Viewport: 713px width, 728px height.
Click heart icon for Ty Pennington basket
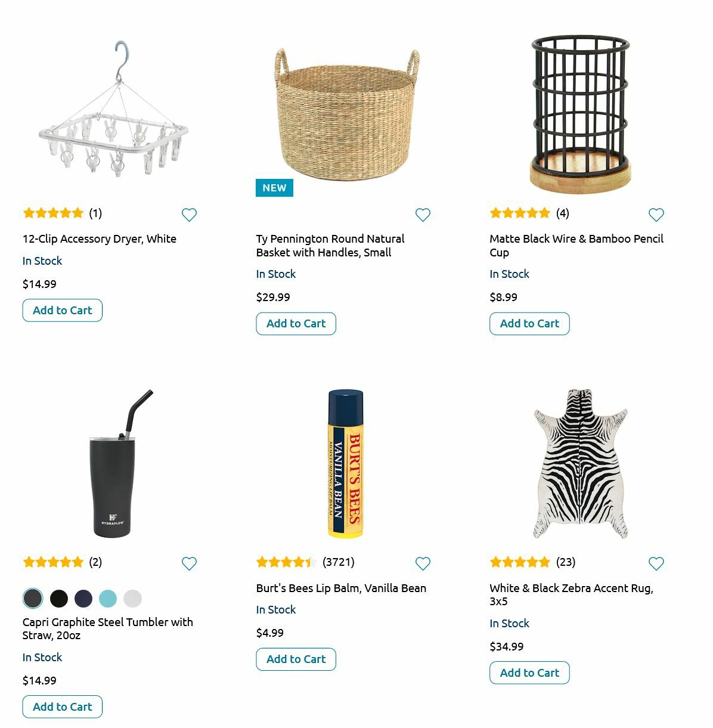tap(423, 215)
